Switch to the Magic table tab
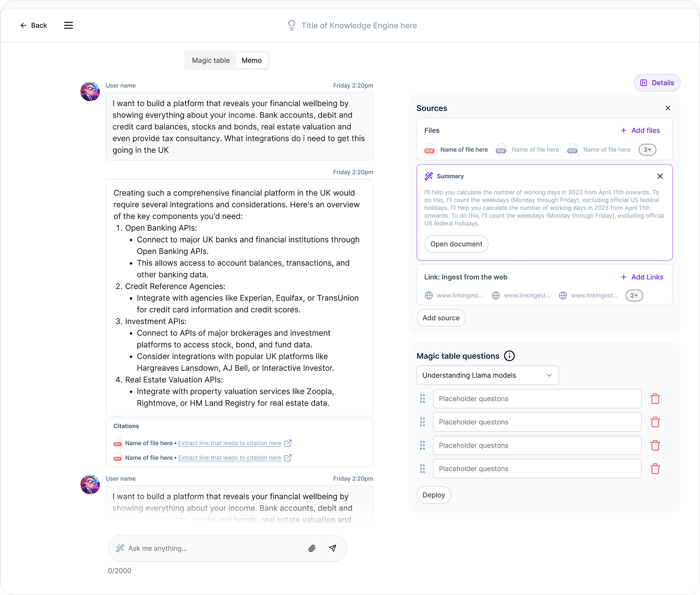This screenshot has height=595, width=700. click(x=211, y=60)
